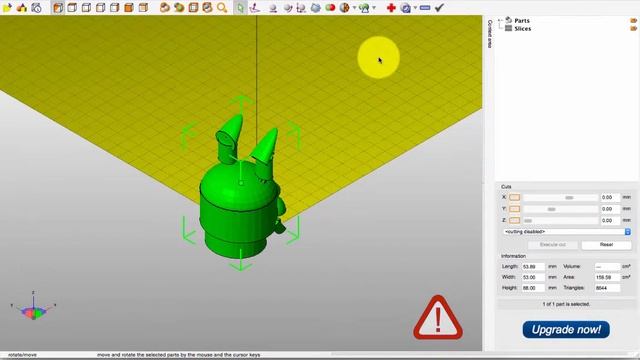
Task: Open part repair with the red cross
Action: pyautogui.click(x=391, y=7)
